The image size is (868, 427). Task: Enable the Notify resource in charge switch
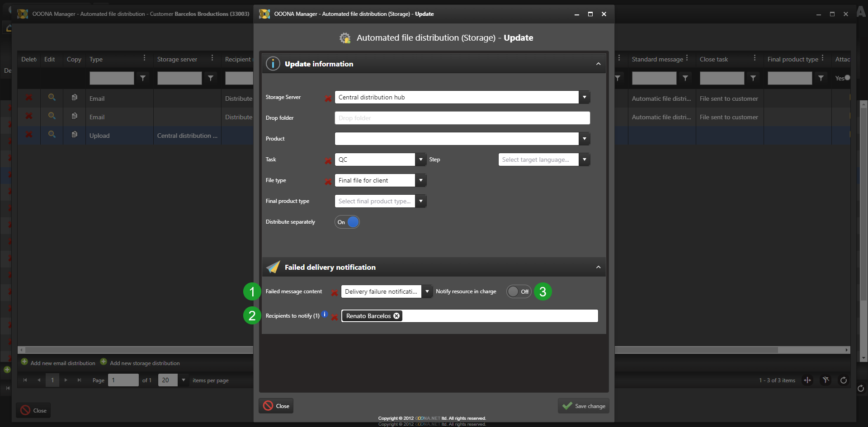pos(518,291)
